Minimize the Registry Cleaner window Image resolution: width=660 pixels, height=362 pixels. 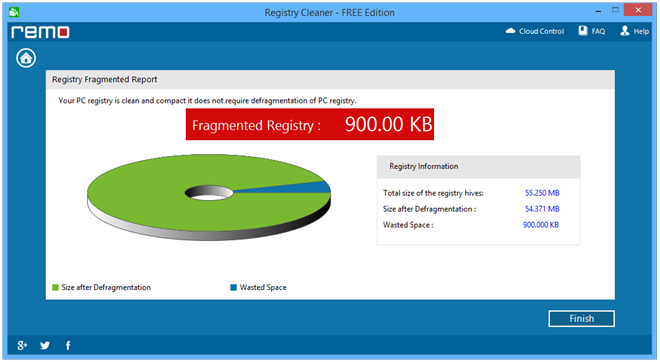598,11
